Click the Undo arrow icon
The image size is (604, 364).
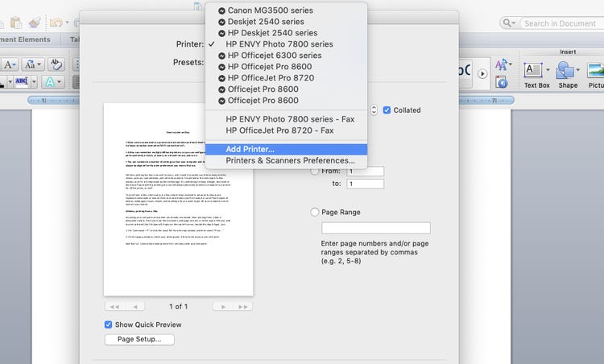pos(56,23)
